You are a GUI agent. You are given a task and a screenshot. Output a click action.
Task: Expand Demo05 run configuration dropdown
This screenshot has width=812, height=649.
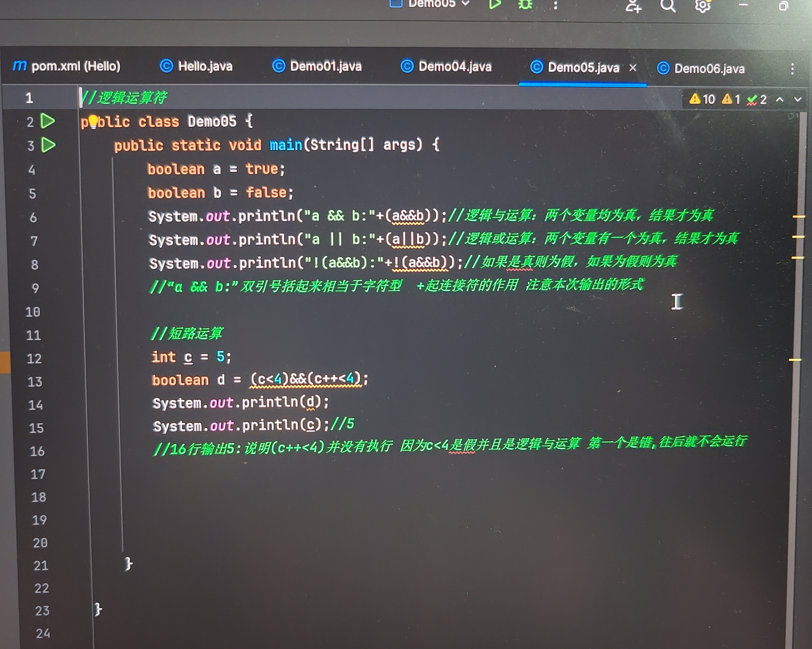tap(465, 4)
